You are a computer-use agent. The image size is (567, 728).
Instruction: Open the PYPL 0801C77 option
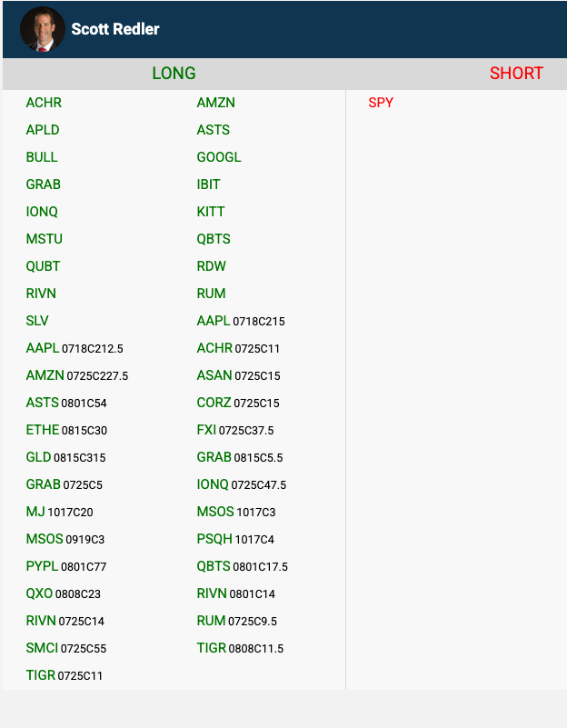66,566
